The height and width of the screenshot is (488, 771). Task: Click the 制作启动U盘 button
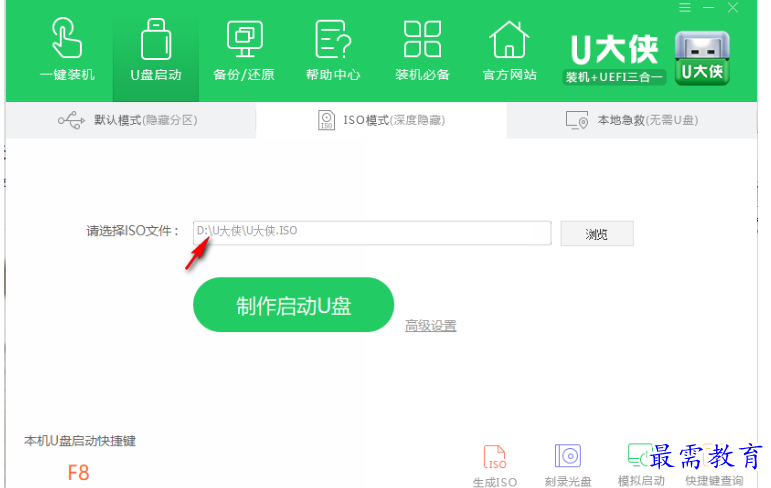coord(294,305)
